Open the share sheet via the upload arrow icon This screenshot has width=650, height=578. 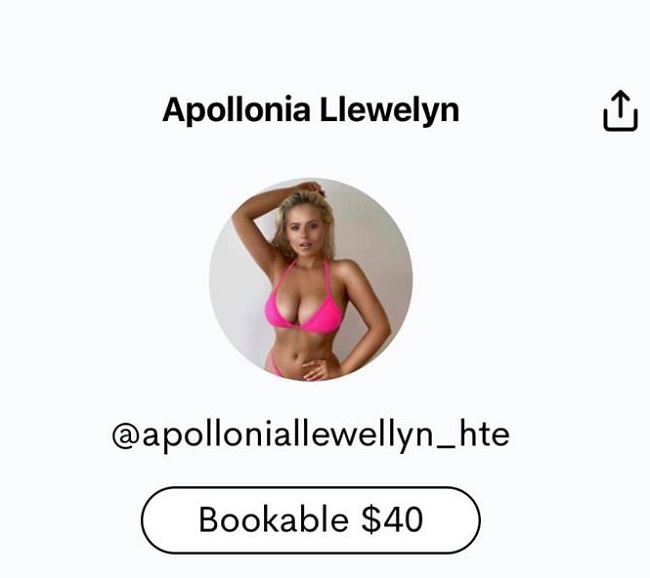tap(620, 110)
